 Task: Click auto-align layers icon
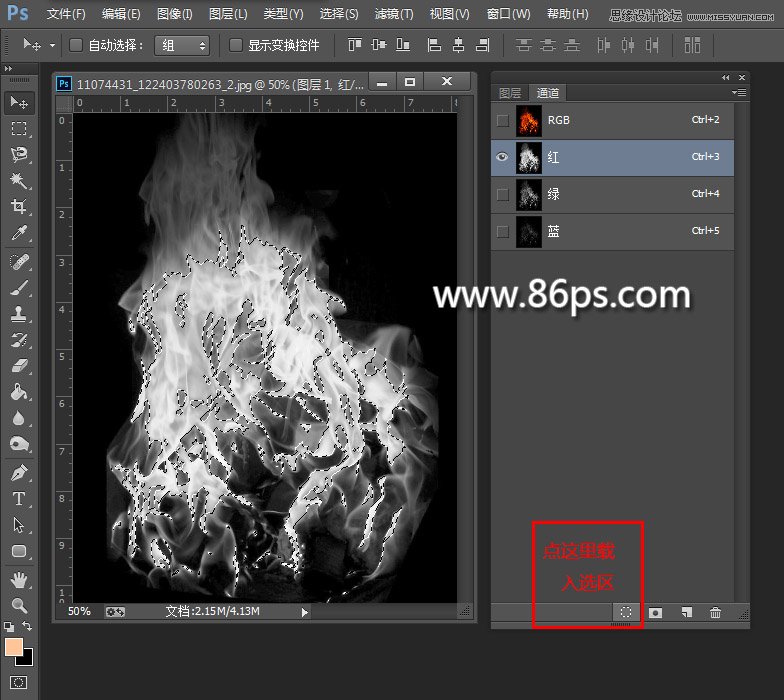pyautogui.click(x=692, y=45)
